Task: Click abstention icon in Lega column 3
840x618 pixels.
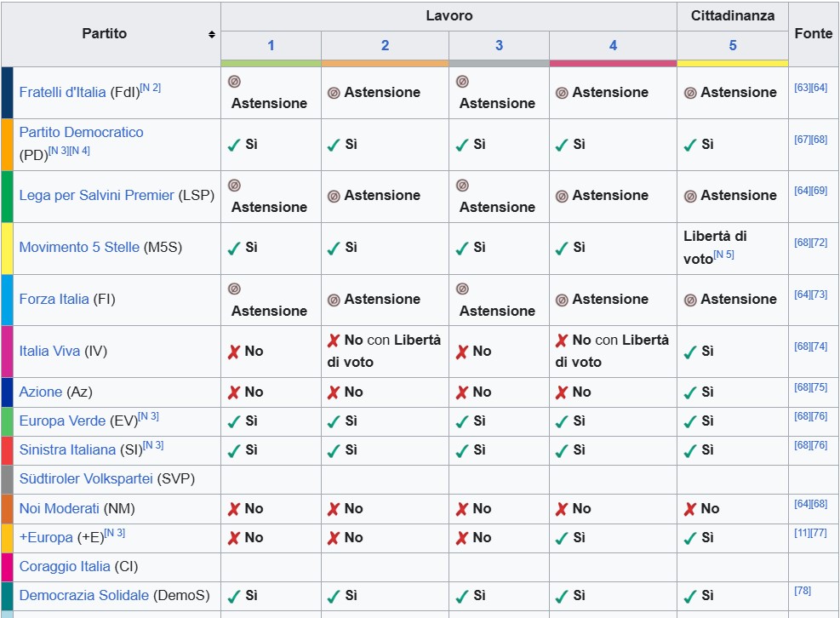Action: click(462, 186)
